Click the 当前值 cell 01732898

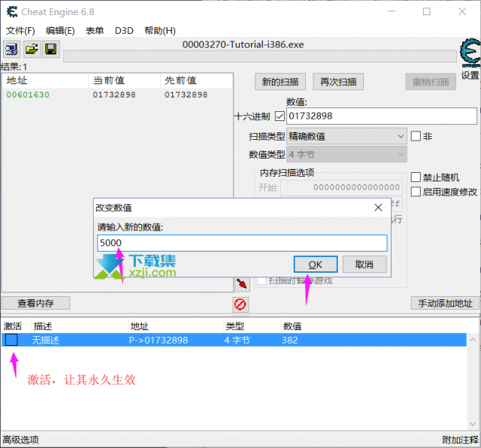114,95
